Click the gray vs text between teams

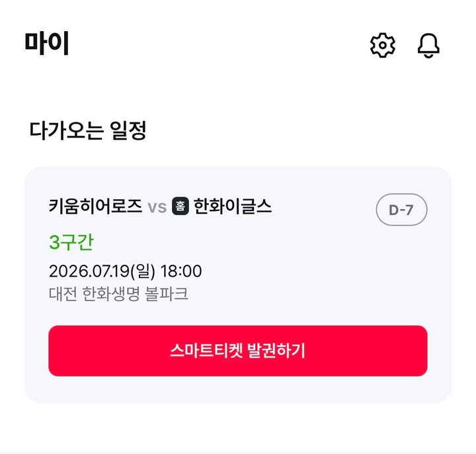coord(157,208)
